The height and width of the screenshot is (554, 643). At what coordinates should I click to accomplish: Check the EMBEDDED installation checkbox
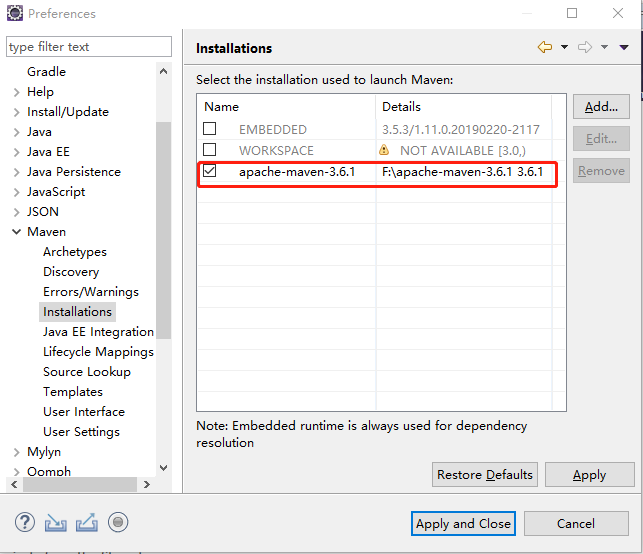pyautogui.click(x=210, y=129)
